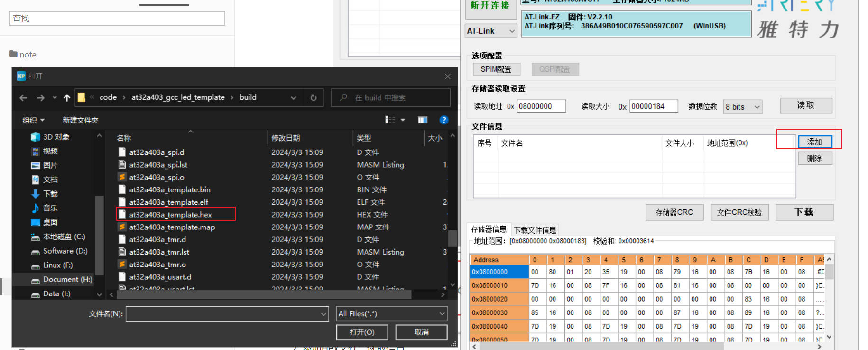Select file at32a403a_template.elf

tap(168, 202)
